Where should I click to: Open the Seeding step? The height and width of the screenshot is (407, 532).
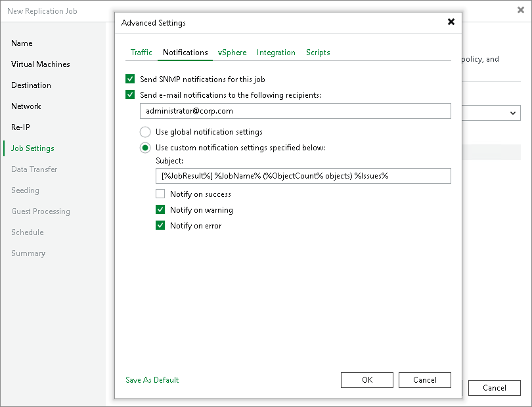25,190
